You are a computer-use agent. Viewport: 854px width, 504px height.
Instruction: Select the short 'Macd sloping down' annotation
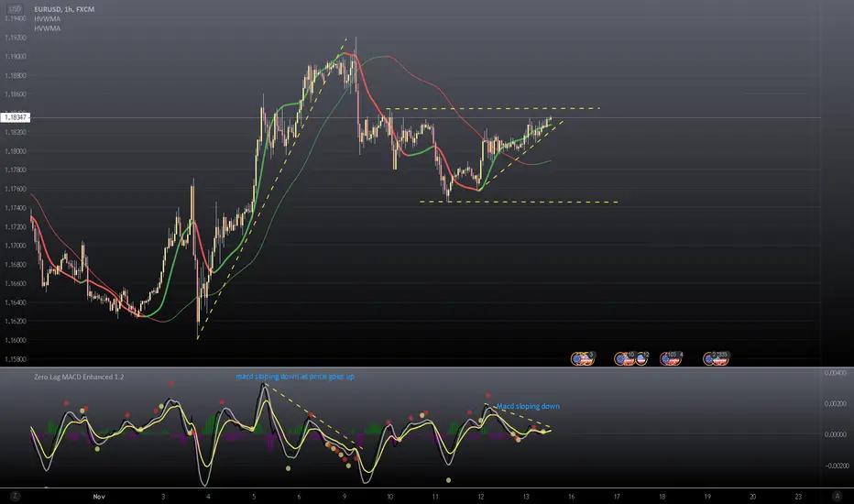[528, 407]
